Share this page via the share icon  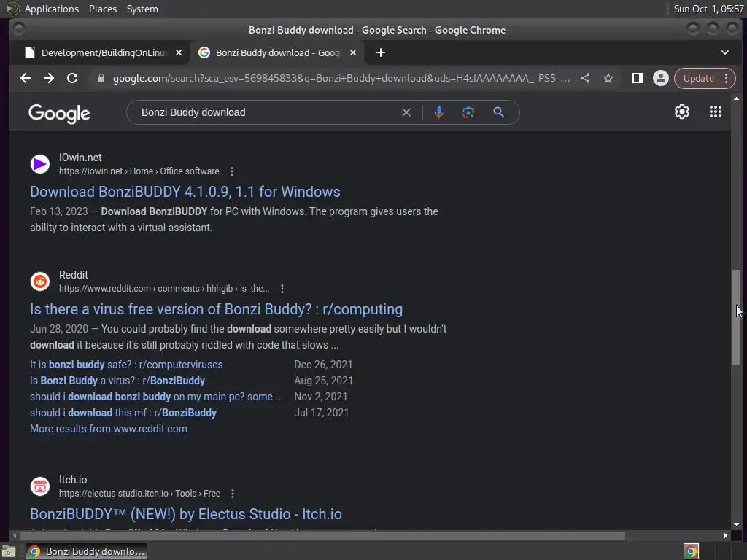pos(585,78)
